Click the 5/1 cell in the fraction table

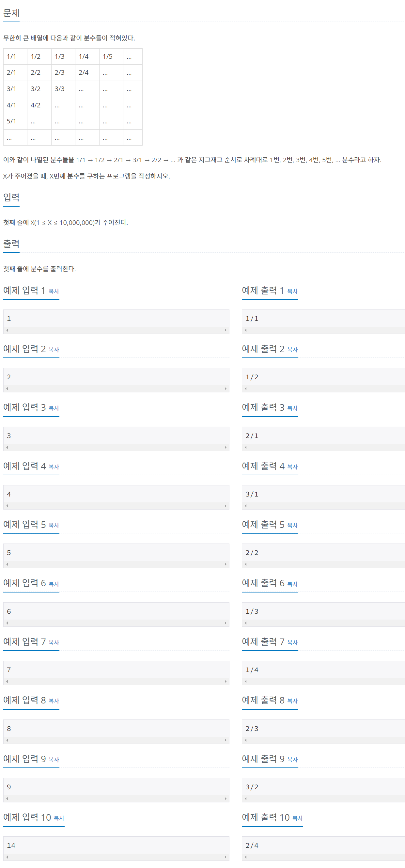coord(15,121)
